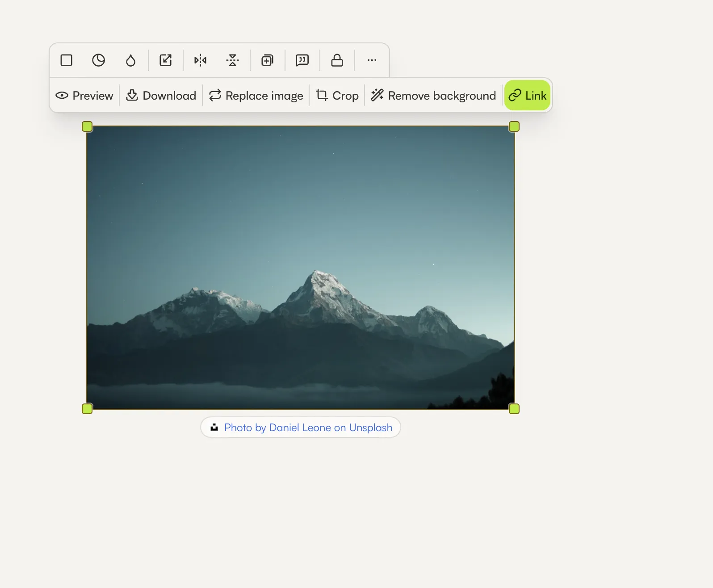Click the mountain photo
Viewport: 713px width, 588px height.
(301, 268)
